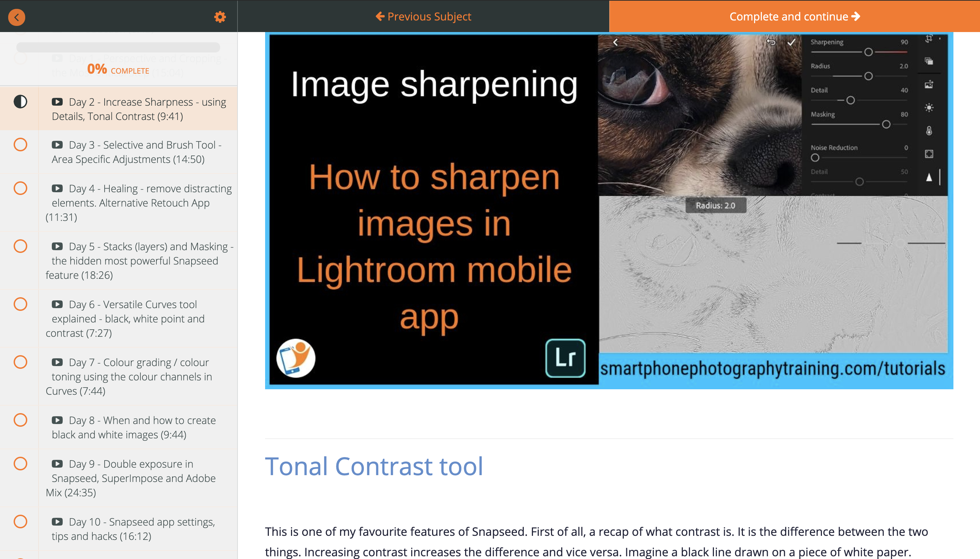This screenshot has width=980, height=559.
Task: Go to Previous Subject
Action: coord(423,16)
